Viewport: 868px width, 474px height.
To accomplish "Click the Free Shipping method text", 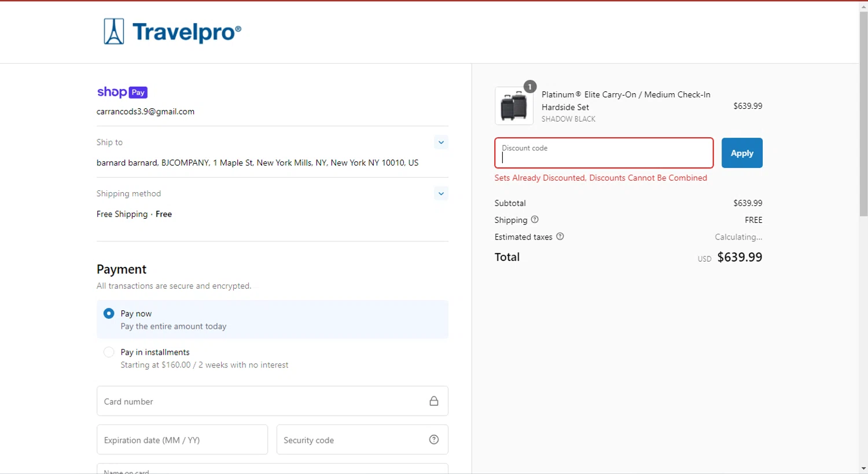I will point(134,214).
